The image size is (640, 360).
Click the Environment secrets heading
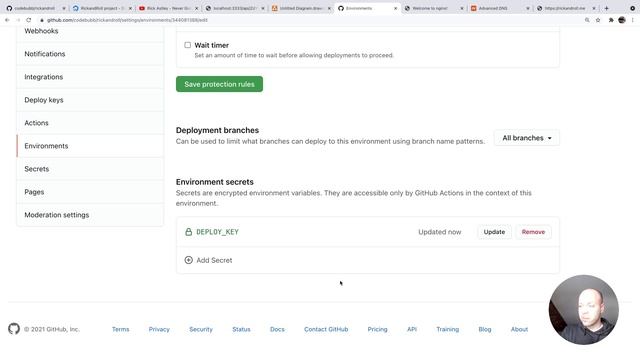click(215, 182)
